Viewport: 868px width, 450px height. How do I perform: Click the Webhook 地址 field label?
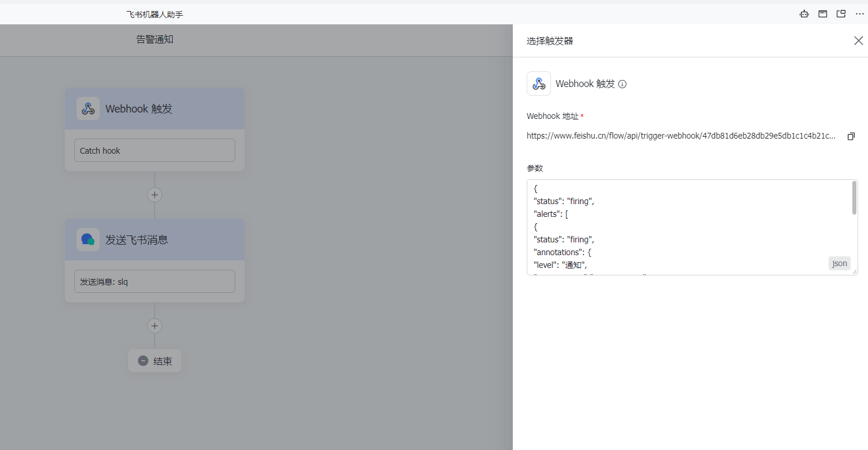tap(552, 116)
